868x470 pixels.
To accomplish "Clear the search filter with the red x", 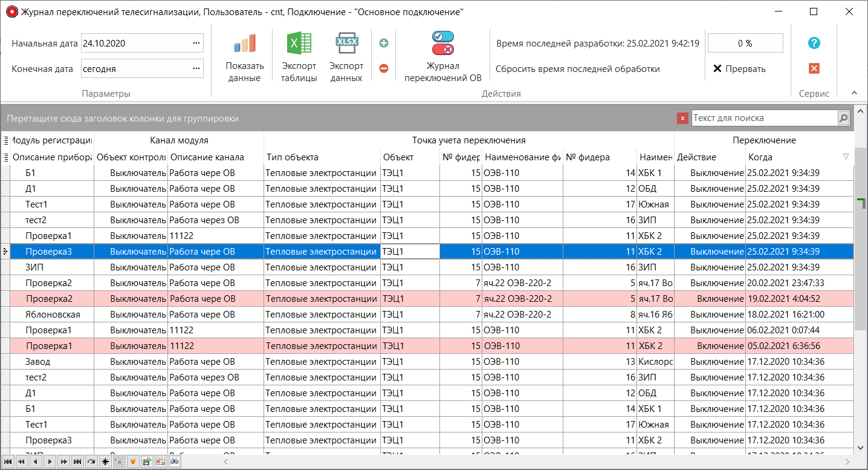I will 682,118.
